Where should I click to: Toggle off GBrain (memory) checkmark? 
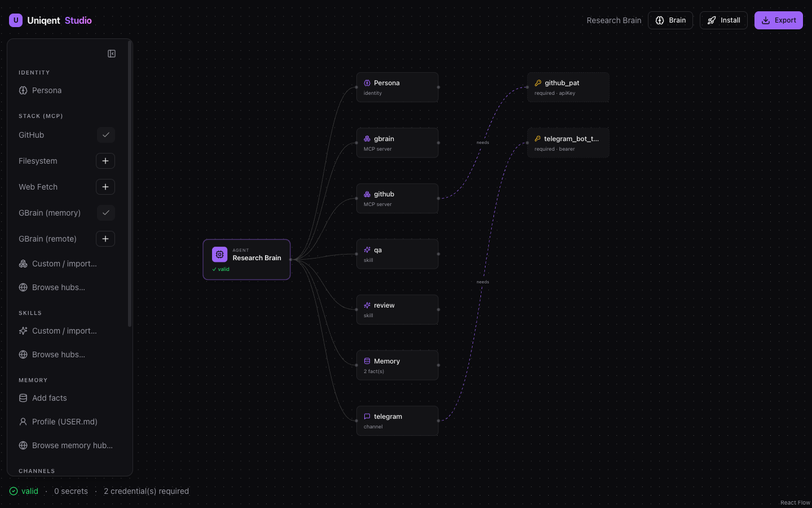click(105, 213)
